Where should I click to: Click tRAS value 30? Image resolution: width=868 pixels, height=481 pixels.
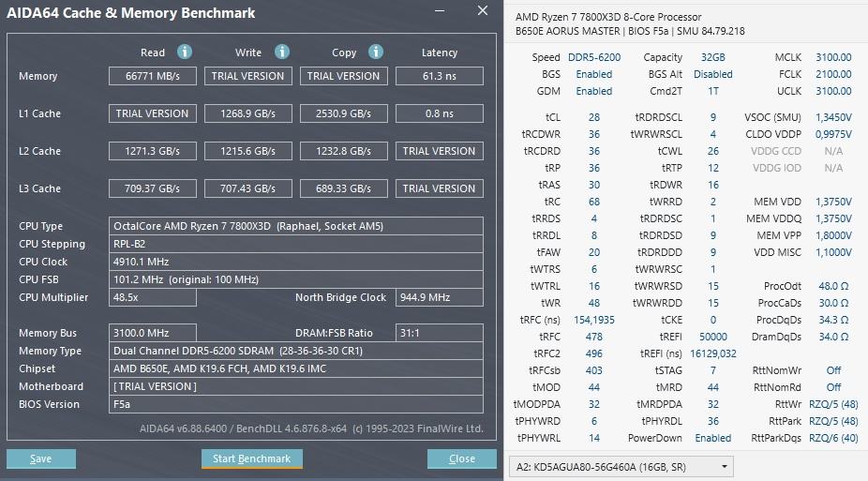pos(594,185)
